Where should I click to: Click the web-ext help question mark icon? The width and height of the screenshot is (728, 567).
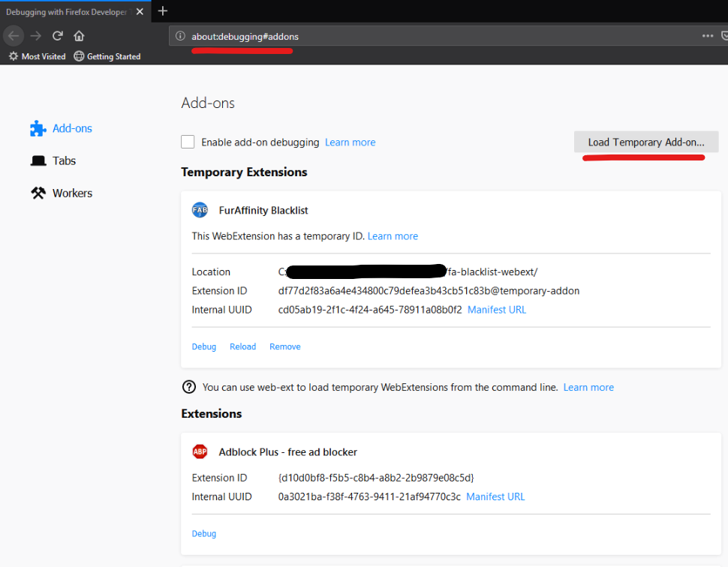[189, 387]
